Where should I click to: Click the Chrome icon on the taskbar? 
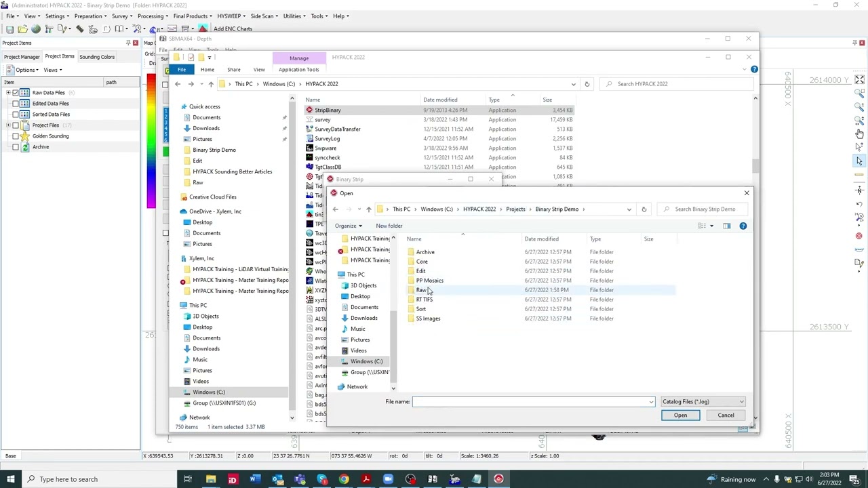click(344, 479)
